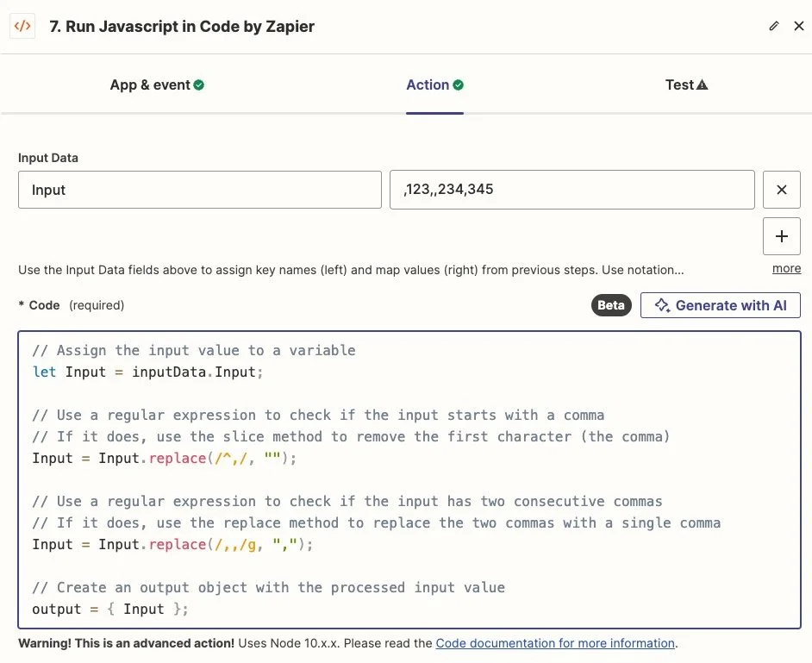Click comment '// Create an output object' line
Viewport: 812px width, 663px height.
(268, 587)
